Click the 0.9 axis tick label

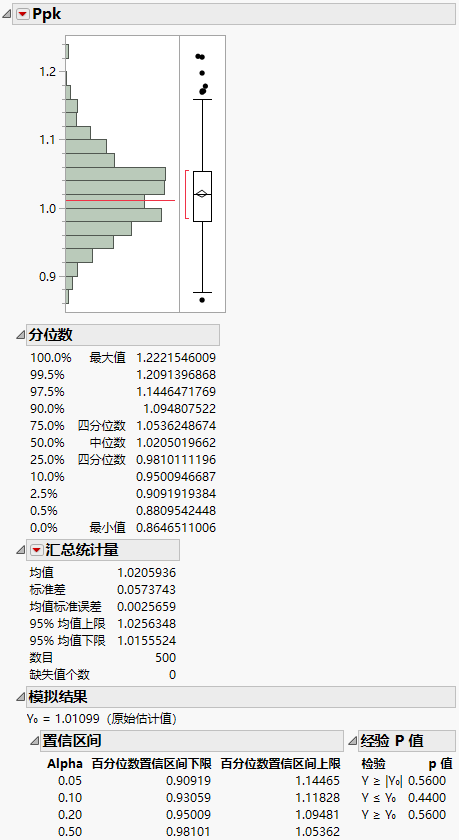(48, 277)
